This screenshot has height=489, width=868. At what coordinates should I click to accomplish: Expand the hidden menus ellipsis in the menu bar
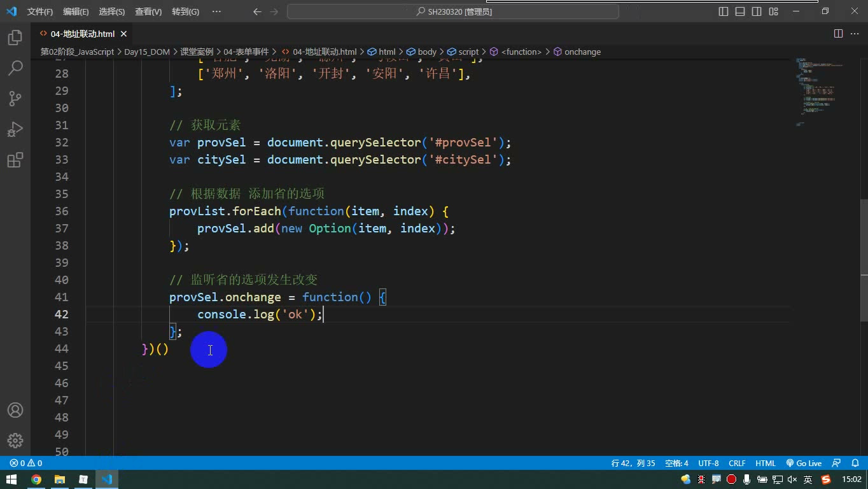tap(216, 11)
